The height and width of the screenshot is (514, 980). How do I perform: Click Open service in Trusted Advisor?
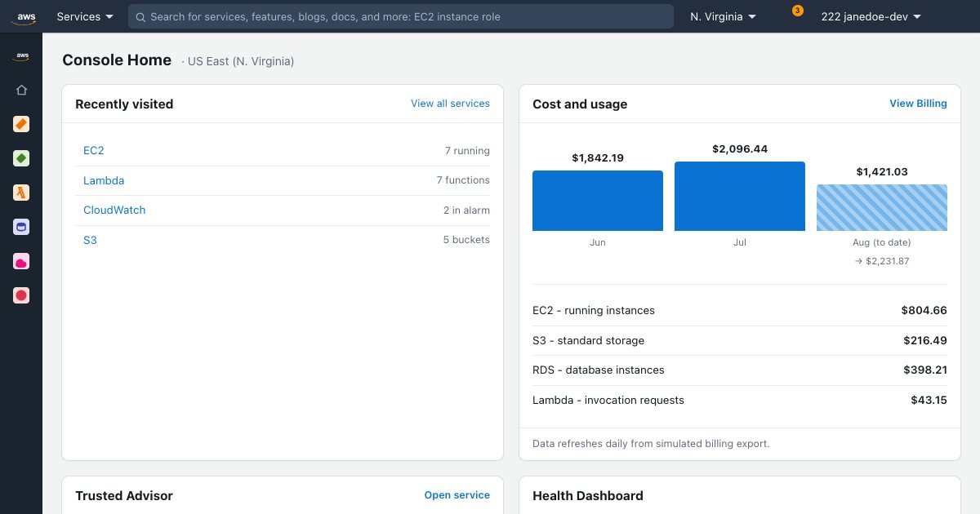point(457,495)
